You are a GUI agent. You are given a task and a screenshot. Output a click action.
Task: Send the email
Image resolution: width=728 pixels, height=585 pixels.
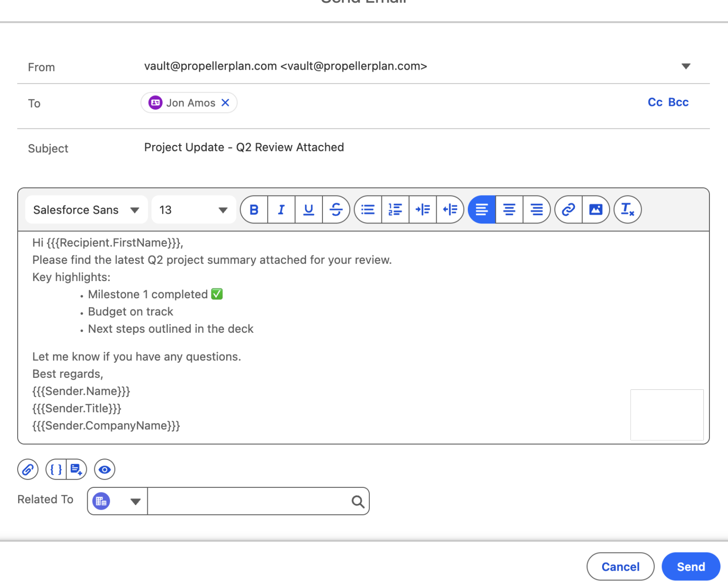point(691,566)
